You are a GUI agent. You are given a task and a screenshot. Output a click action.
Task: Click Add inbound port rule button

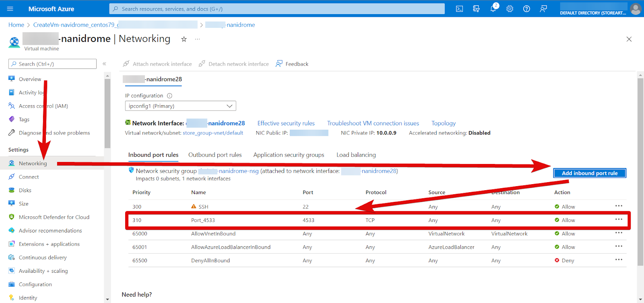point(590,173)
